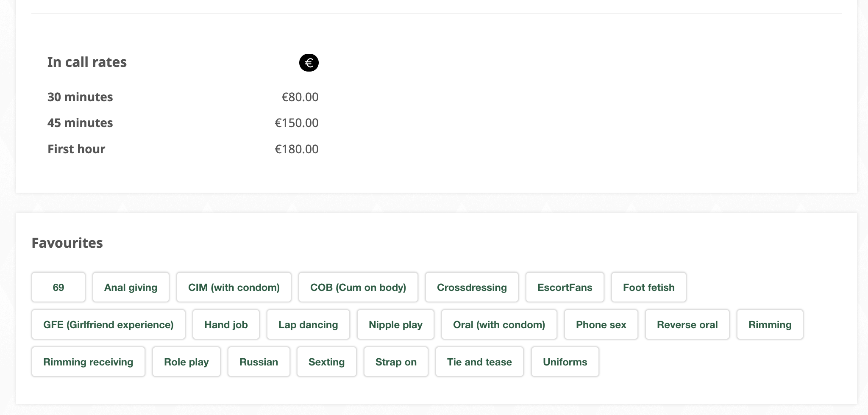This screenshot has height=415, width=868.
Task: Click the Oral (with condom) tag
Action: tap(499, 324)
